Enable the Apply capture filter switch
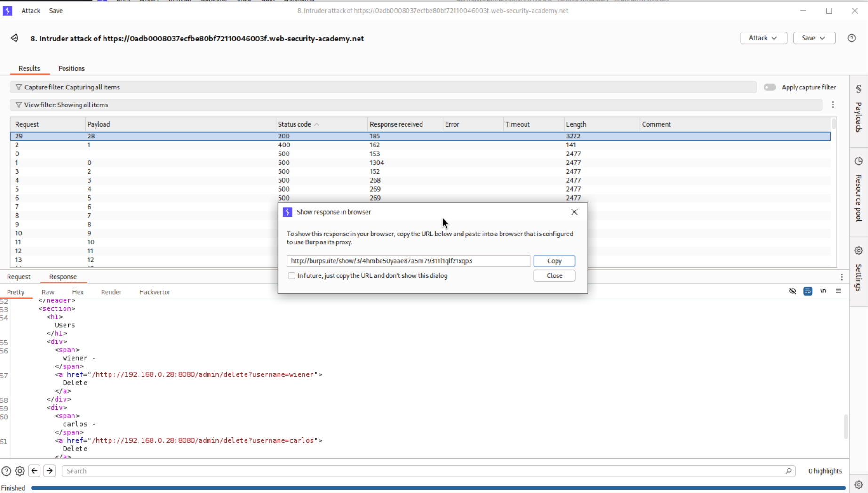Viewport: 868px width, 493px height. click(770, 87)
